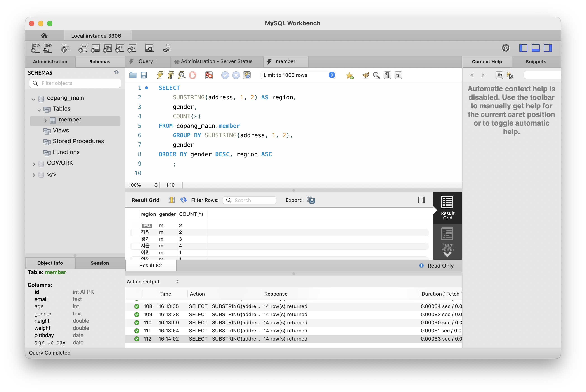Expand the sys schema
Screen dimensions: 586x392
[34, 175]
